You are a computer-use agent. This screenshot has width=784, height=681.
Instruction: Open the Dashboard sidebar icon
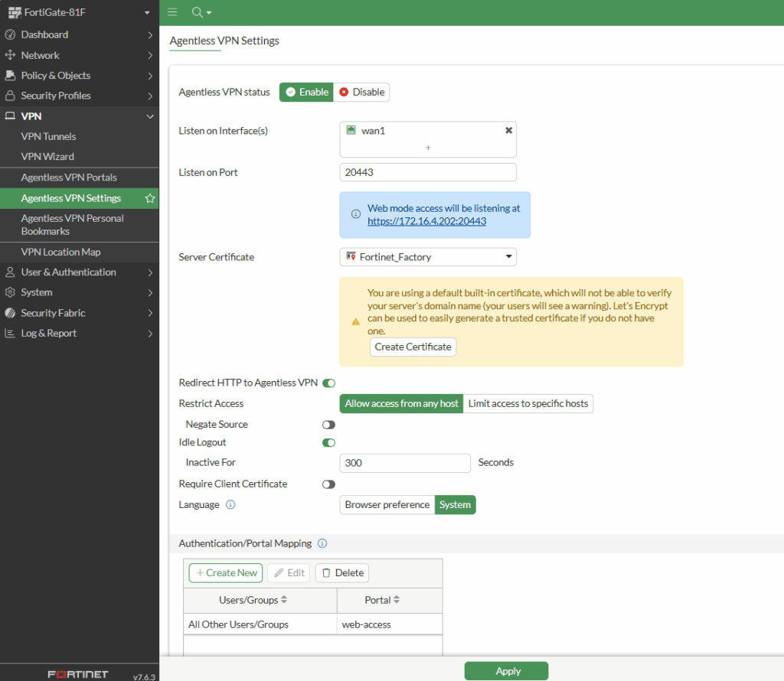tap(10, 34)
